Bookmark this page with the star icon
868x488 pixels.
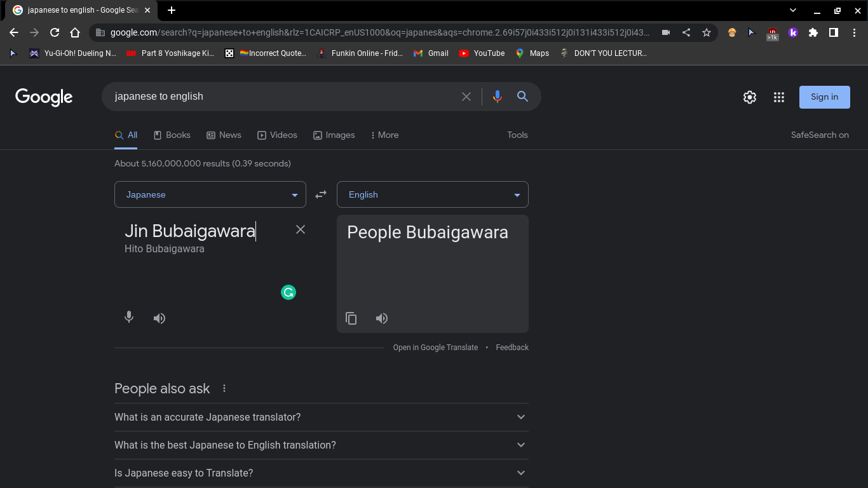point(707,32)
